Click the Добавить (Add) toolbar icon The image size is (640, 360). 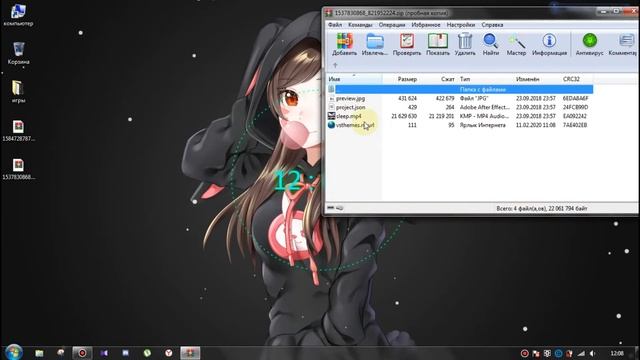[344, 42]
